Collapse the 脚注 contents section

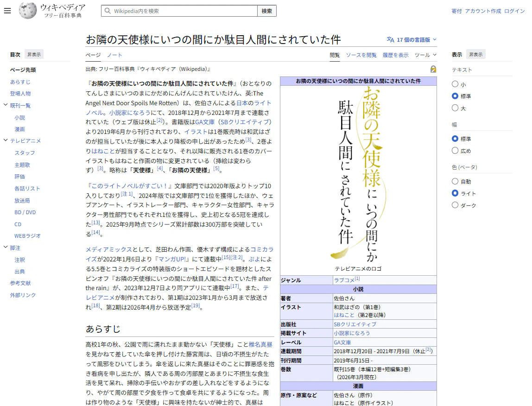(x=6, y=247)
